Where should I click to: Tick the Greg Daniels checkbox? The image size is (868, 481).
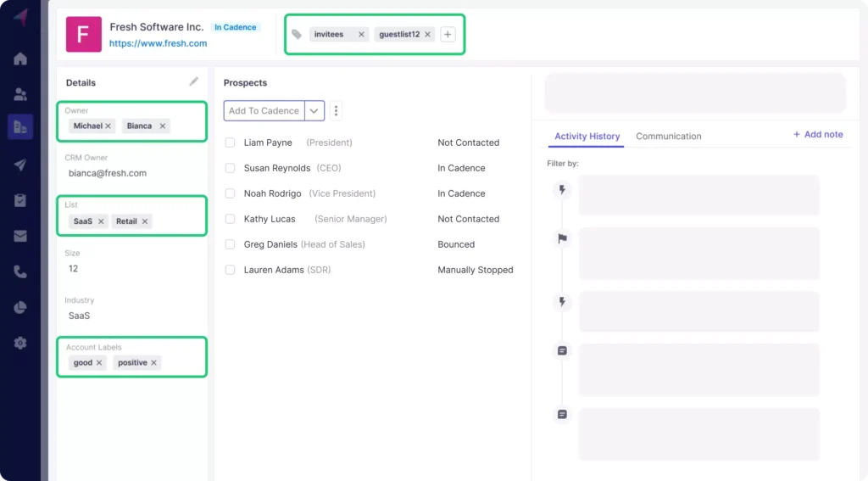(x=230, y=244)
